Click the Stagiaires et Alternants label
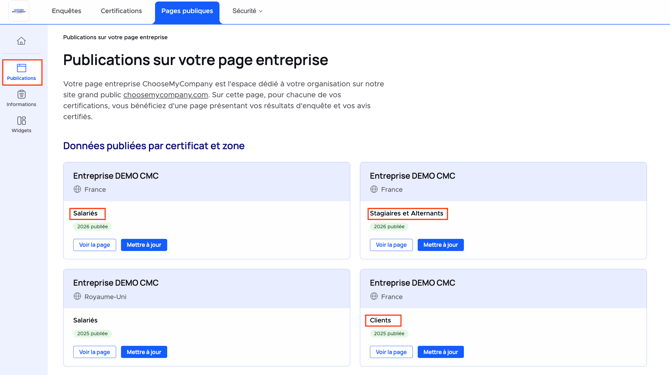 (407, 213)
